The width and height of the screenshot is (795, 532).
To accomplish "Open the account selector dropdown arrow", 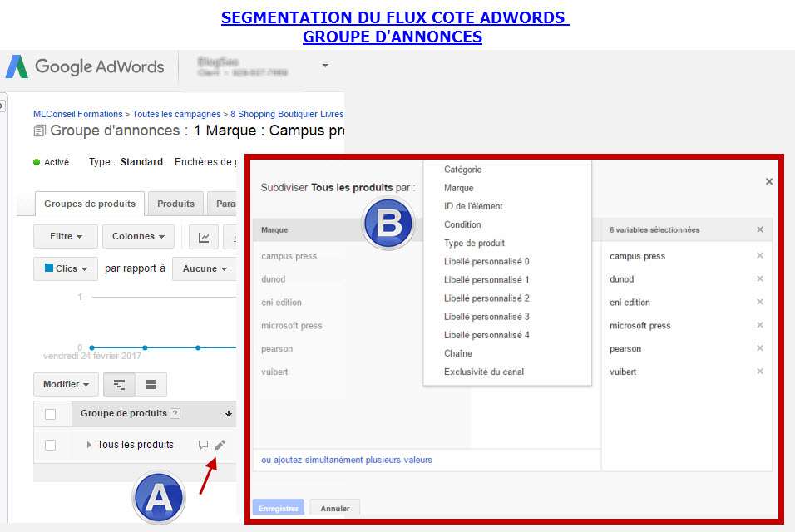I will coord(325,66).
